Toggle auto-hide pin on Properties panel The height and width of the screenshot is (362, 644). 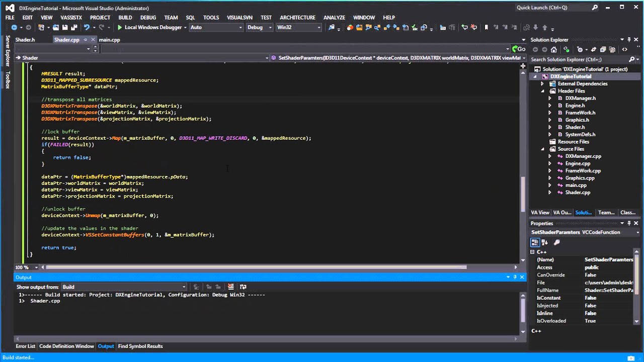click(x=629, y=223)
